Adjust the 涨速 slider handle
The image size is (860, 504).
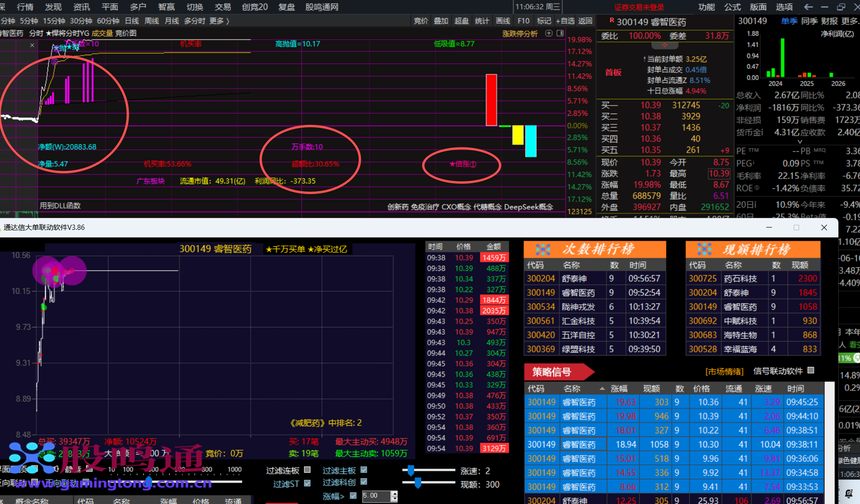(x=411, y=470)
